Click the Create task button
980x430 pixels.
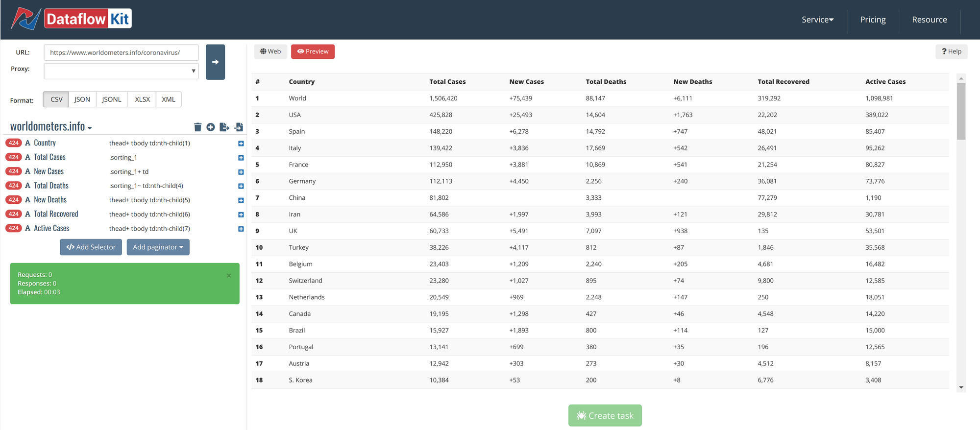[605, 415]
